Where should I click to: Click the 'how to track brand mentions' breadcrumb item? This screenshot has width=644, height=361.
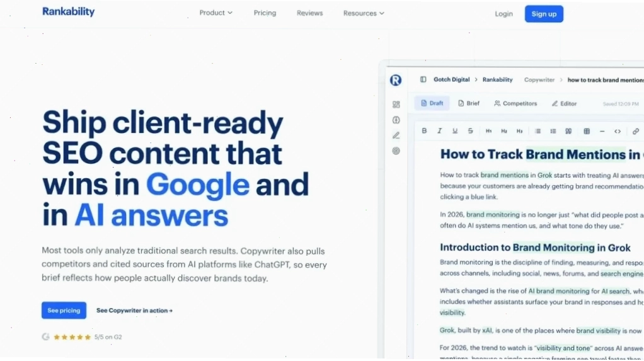[x=606, y=79]
